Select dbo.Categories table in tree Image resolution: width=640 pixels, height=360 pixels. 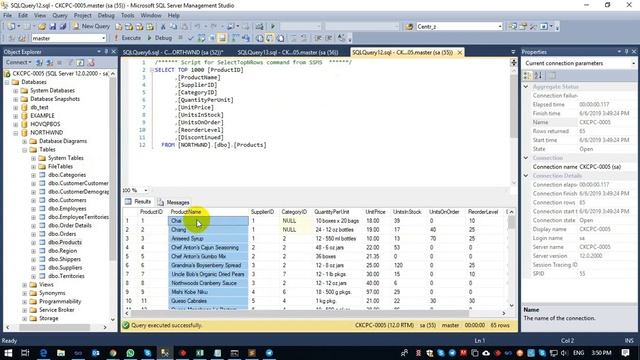pyautogui.click(x=67, y=175)
